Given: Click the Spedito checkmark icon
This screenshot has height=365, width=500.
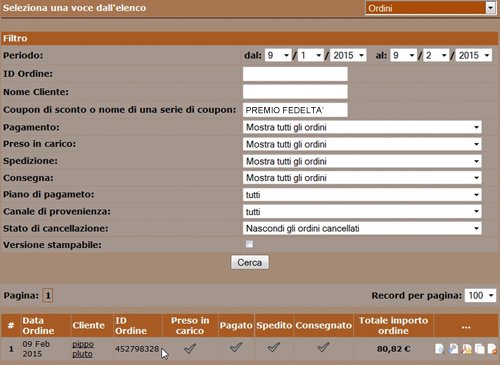Looking at the screenshot, I should pyautogui.click(x=274, y=347).
